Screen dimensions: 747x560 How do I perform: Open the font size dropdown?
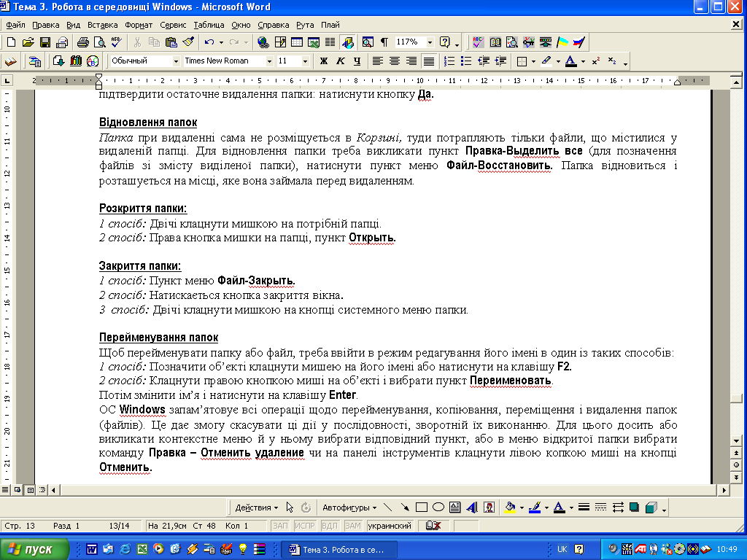pos(305,61)
